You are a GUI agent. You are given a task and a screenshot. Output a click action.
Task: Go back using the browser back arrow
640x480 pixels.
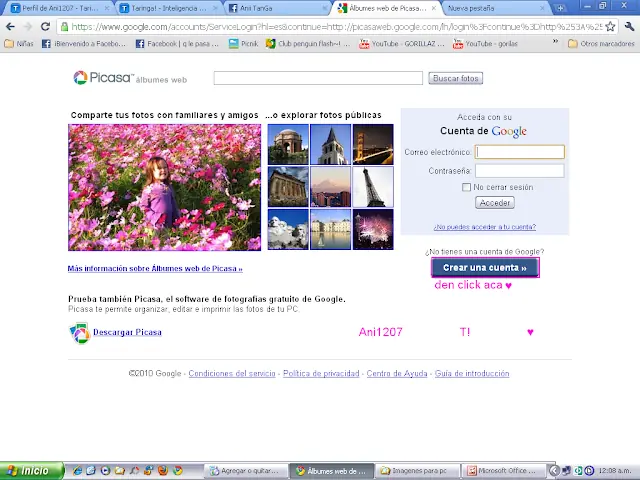(x=10, y=27)
